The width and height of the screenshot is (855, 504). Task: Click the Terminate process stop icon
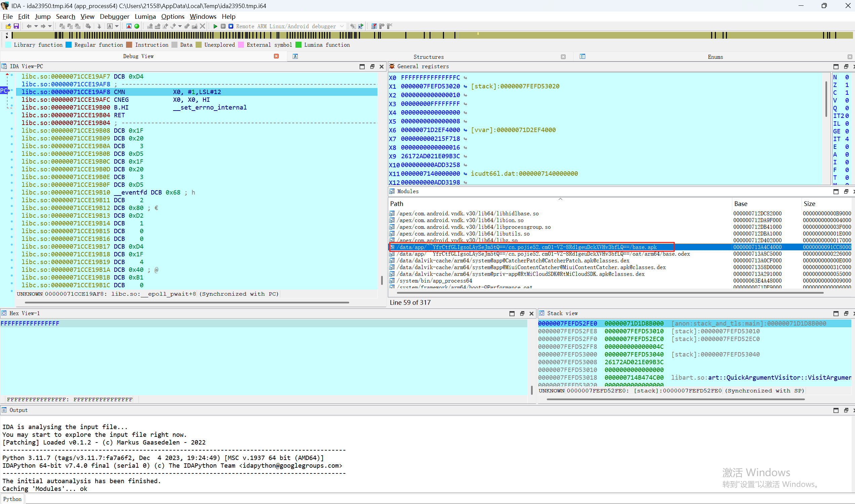click(231, 26)
